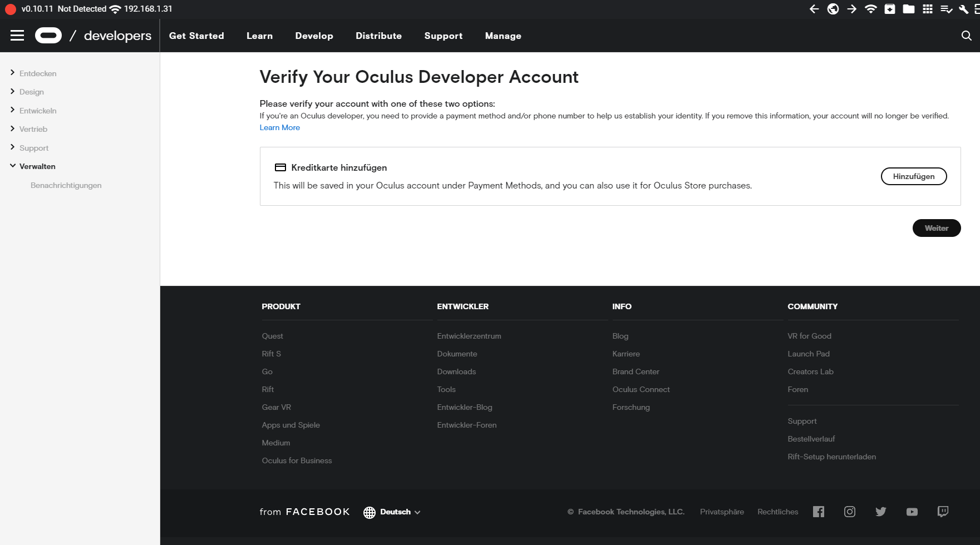Viewport: 980px width, 545px height.
Task: Open the Privatsphäre footer link
Action: 722,512
